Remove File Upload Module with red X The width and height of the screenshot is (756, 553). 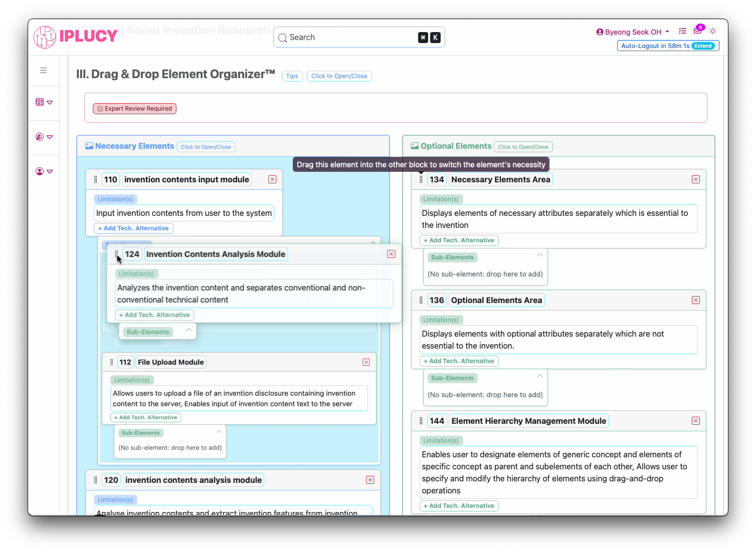366,362
